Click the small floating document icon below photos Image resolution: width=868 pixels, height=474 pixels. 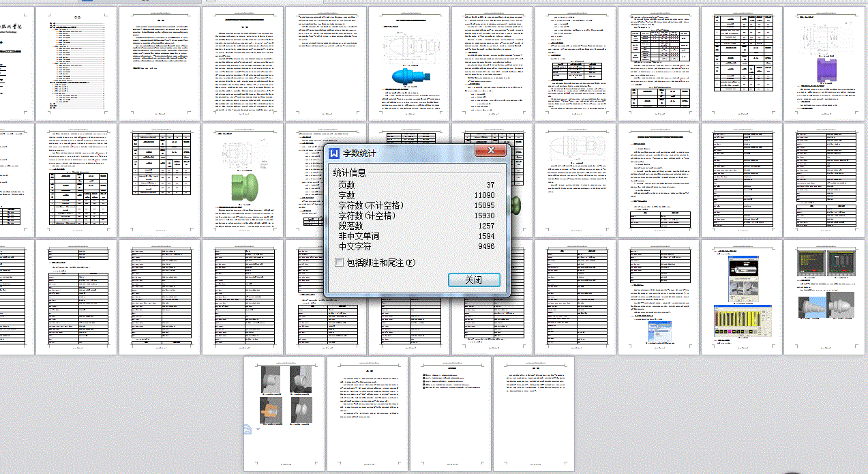point(248,430)
